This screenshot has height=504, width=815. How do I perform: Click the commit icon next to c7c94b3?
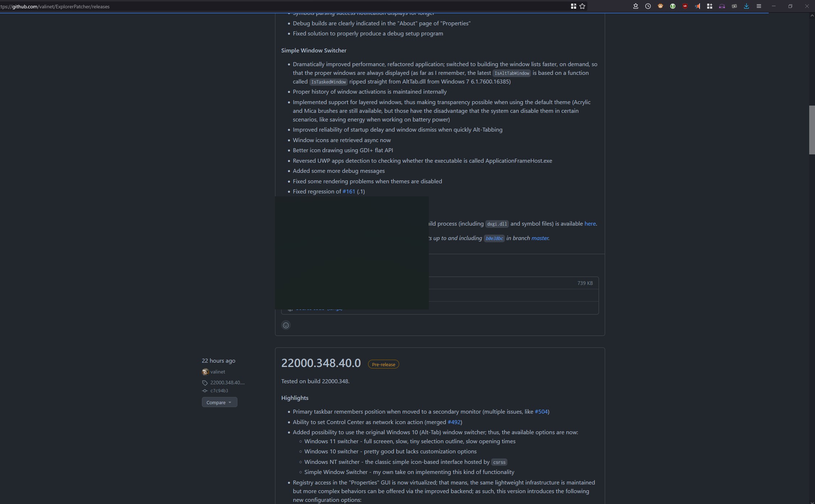point(205,391)
